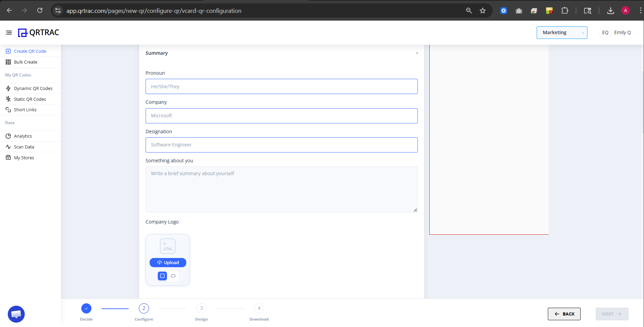Collapse the Summary section
Viewport: 644px width, 327px height.
[417, 53]
